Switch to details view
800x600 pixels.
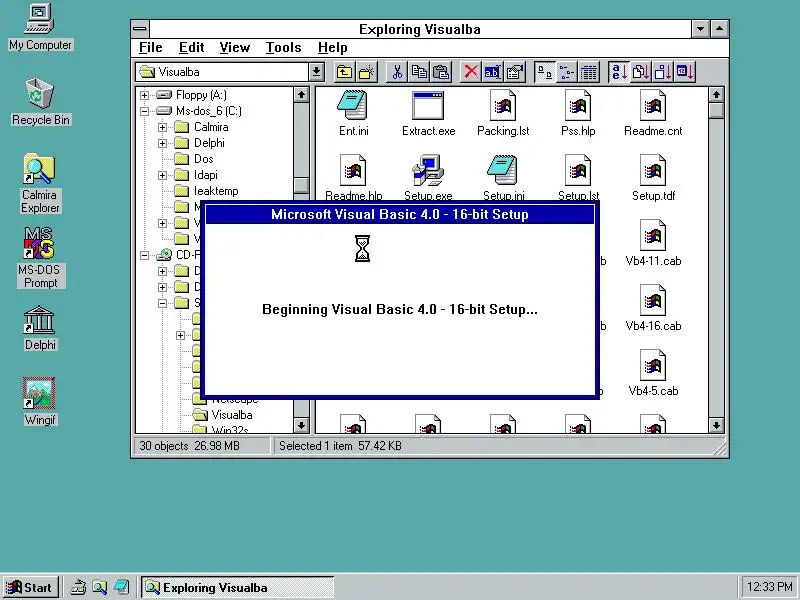click(589, 72)
